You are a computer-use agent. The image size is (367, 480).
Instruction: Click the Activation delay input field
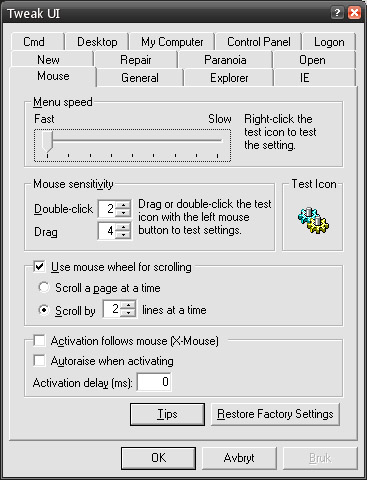[x=154, y=382]
